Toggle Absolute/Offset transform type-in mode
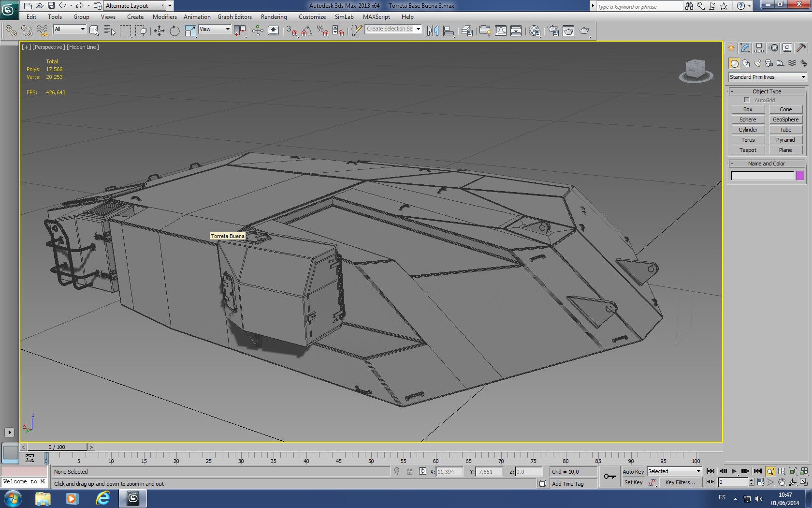The width and height of the screenshot is (812, 508). pyautogui.click(x=423, y=471)
